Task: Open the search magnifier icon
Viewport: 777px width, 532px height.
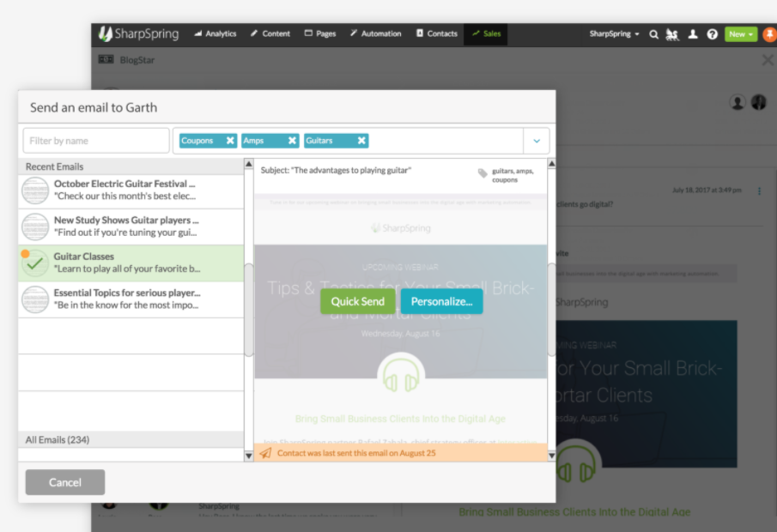Action: pos(653,34)
